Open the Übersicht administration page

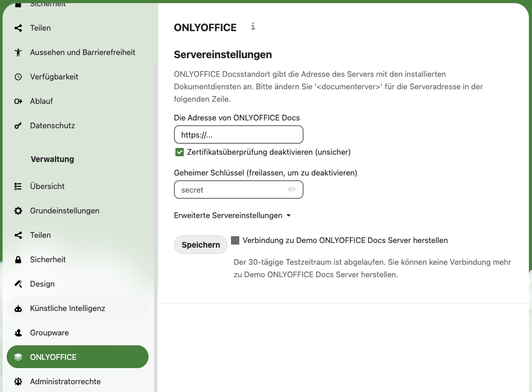click(x=77, y=186)
